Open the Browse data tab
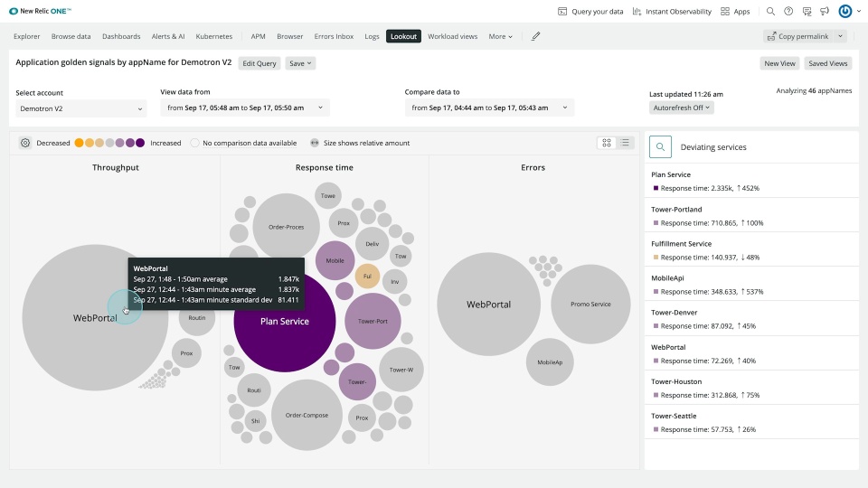868x488 pixels. (71, 36)
